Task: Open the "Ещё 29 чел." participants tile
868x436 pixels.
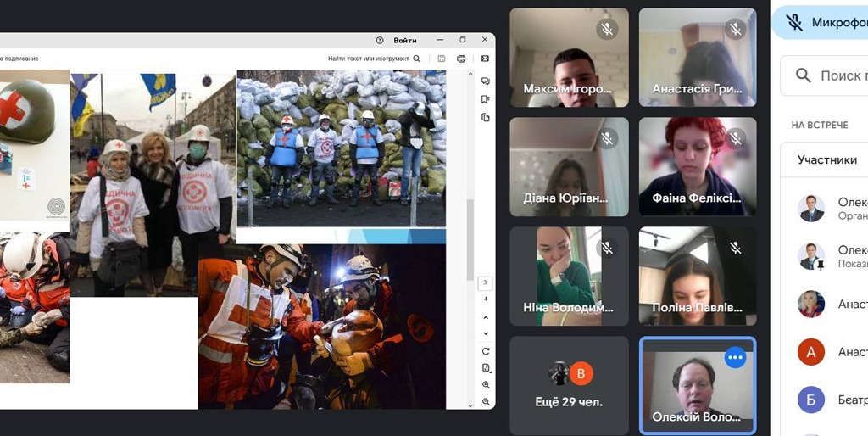Action: 569,385
